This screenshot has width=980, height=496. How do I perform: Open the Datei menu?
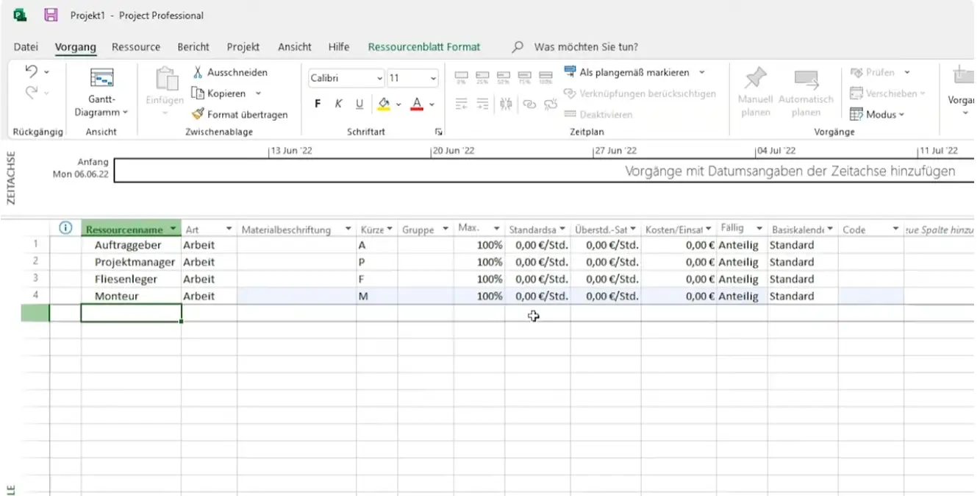pyautogui.click(x=26, y=46)
